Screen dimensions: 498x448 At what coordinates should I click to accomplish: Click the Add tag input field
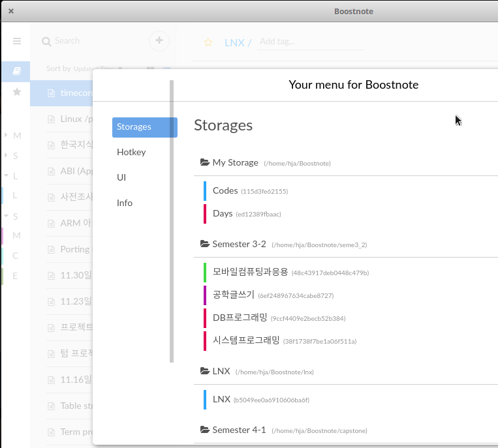[310, 42]
